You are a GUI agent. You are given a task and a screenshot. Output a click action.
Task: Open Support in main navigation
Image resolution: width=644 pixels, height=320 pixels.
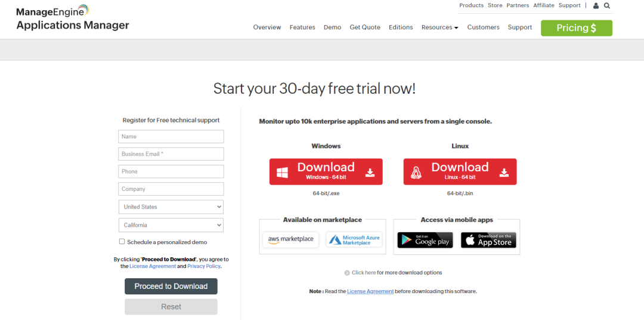point(520,27)
